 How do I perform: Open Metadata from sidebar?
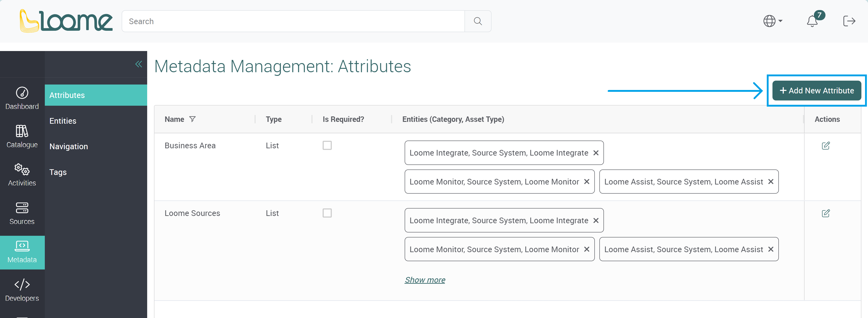(x=22, y=252)
